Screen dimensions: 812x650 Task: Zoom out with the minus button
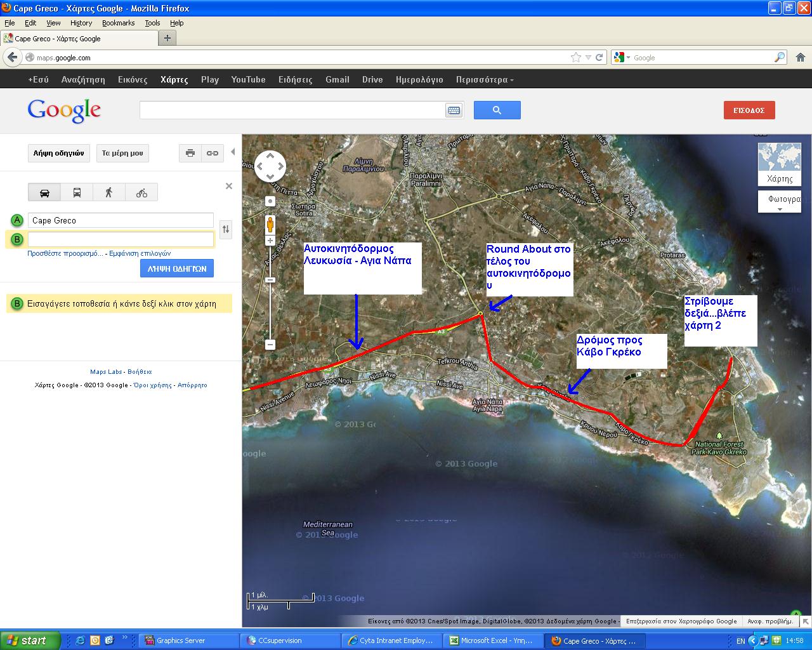pyautogui.click(x=270, y=345)
